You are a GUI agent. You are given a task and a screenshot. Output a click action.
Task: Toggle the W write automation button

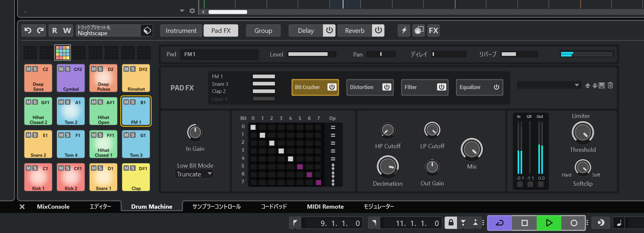[x=67, y=31]
